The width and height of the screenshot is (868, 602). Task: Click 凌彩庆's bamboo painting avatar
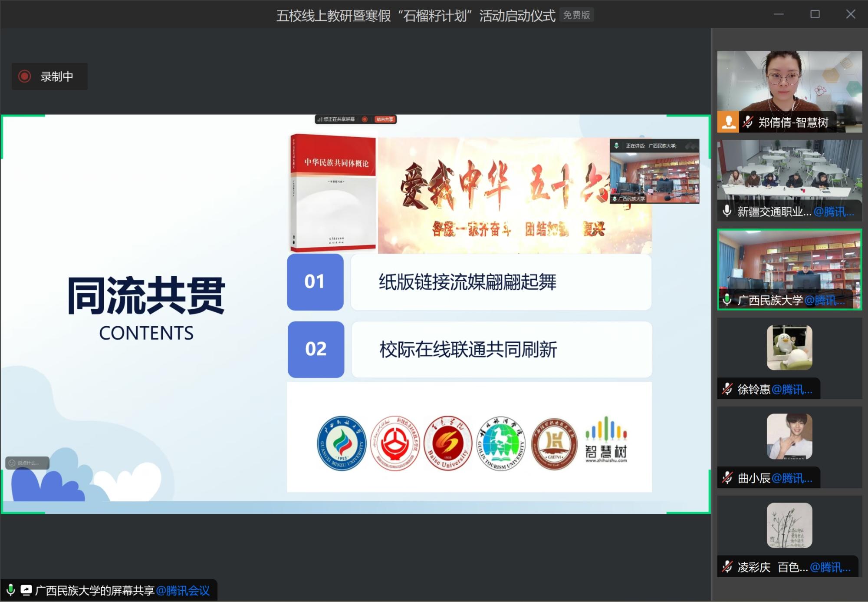click(x=789, y=526)
